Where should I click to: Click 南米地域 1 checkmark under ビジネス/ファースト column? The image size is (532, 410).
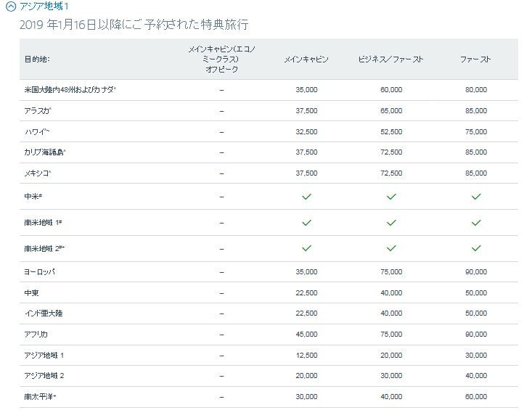pos(391,222)
